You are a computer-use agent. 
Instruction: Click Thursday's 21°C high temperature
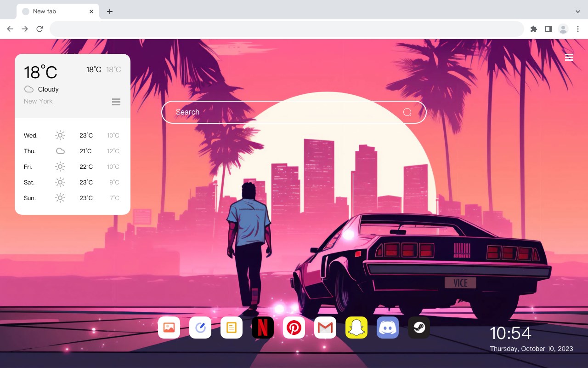pyautogui.click(x=85, y=151)
